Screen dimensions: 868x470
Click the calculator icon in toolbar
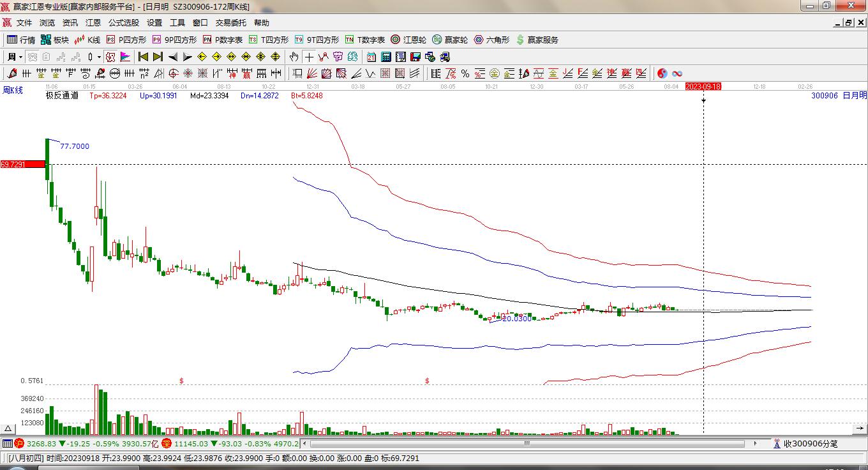(x=385, y=57)
